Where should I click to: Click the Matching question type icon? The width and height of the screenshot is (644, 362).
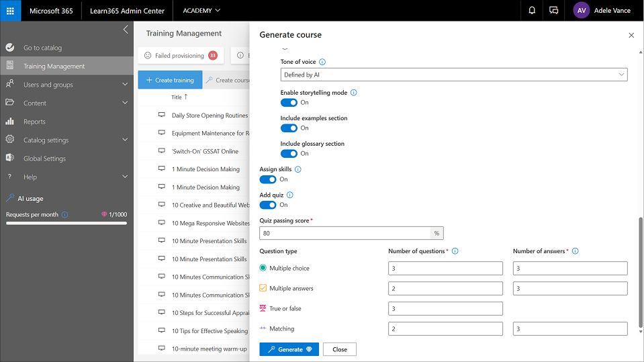263,328
